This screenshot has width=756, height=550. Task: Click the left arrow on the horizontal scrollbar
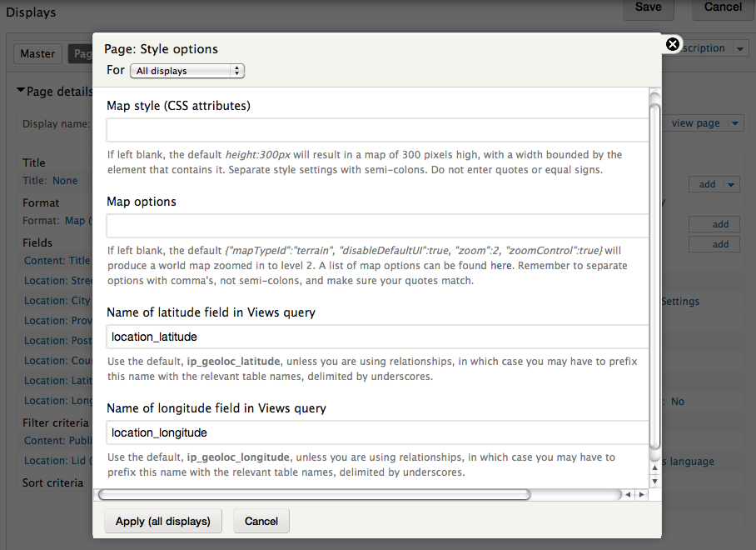coord(628,494)
